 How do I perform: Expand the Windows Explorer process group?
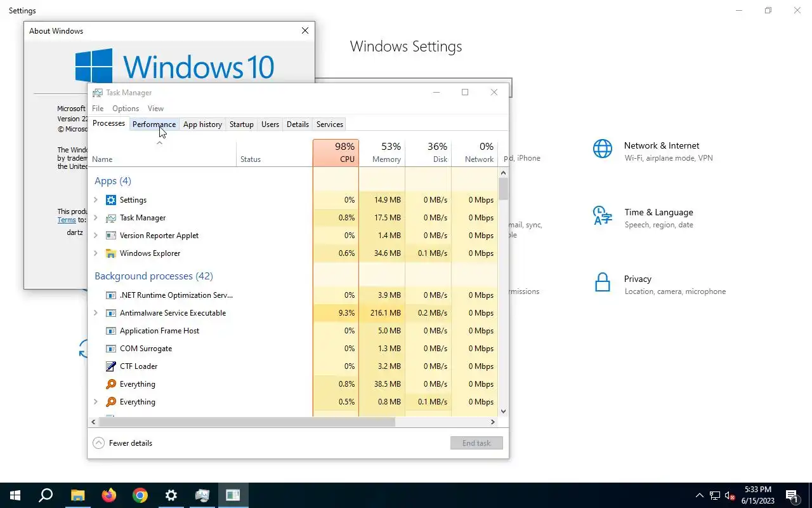pyautogui.click(x=96, y=253)
